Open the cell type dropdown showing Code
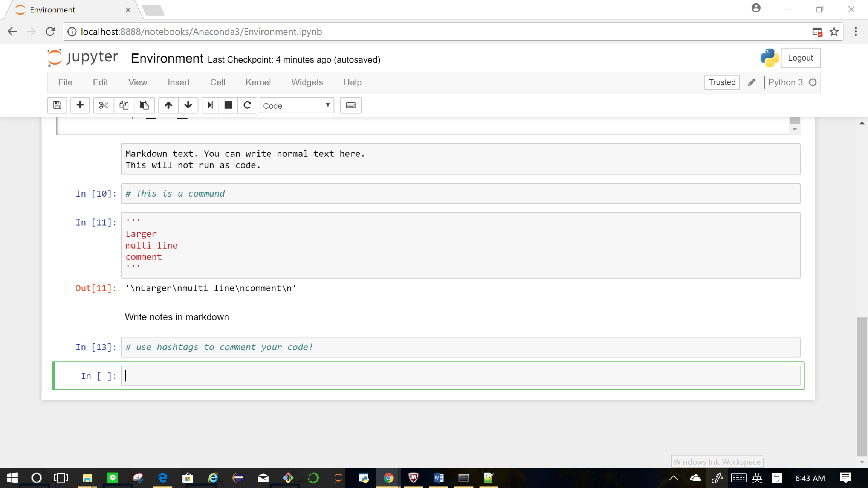The height and width of the screenshot is (488, 868). 296,105
